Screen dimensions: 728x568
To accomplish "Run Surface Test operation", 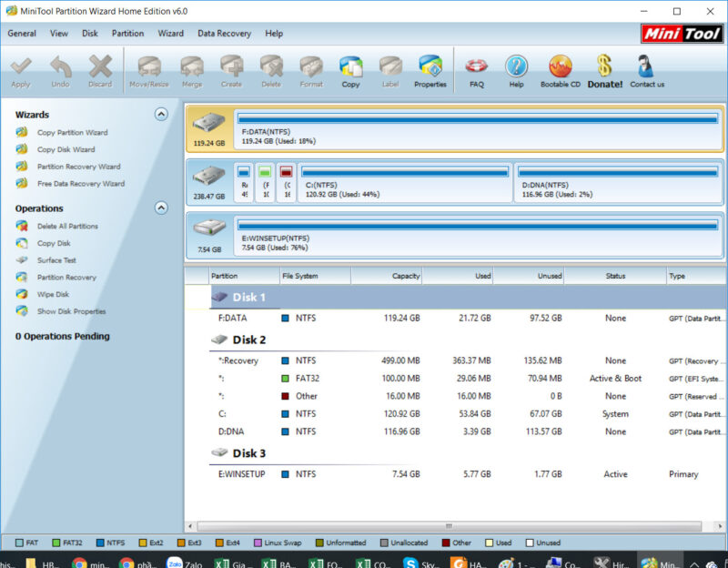I will (56, 260).
